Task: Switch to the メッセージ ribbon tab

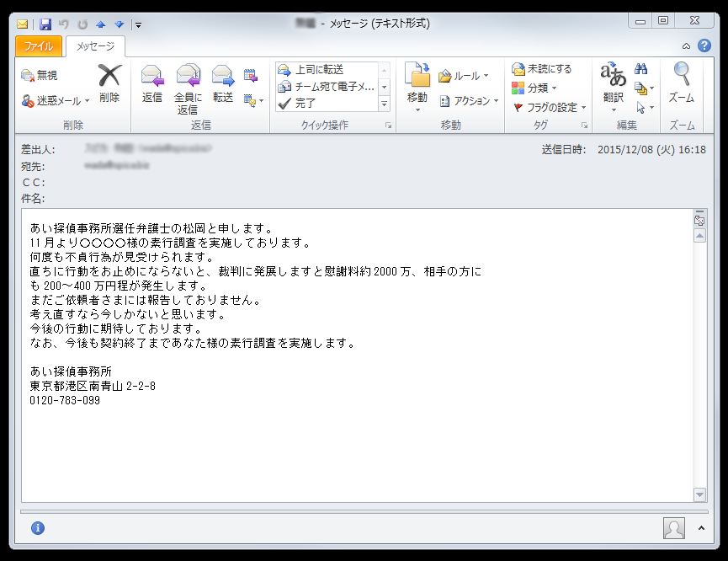Action: click(x=95, y=46)
